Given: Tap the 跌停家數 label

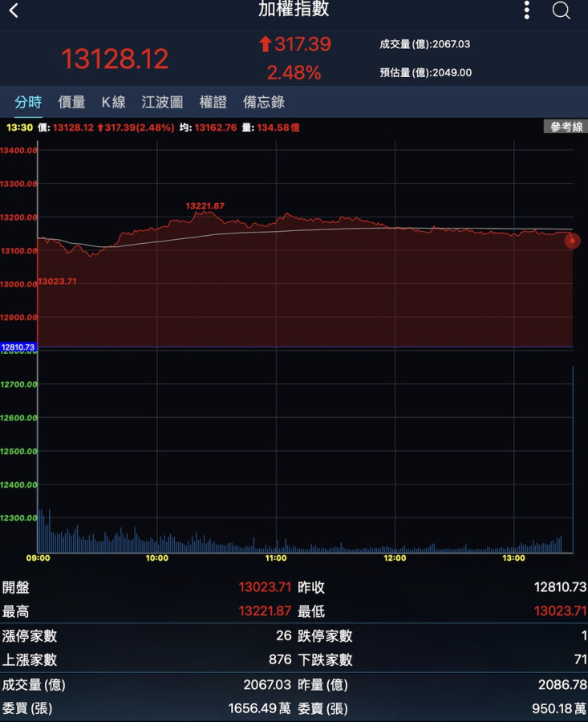Looking at the screenshot, I should [325, 636].
